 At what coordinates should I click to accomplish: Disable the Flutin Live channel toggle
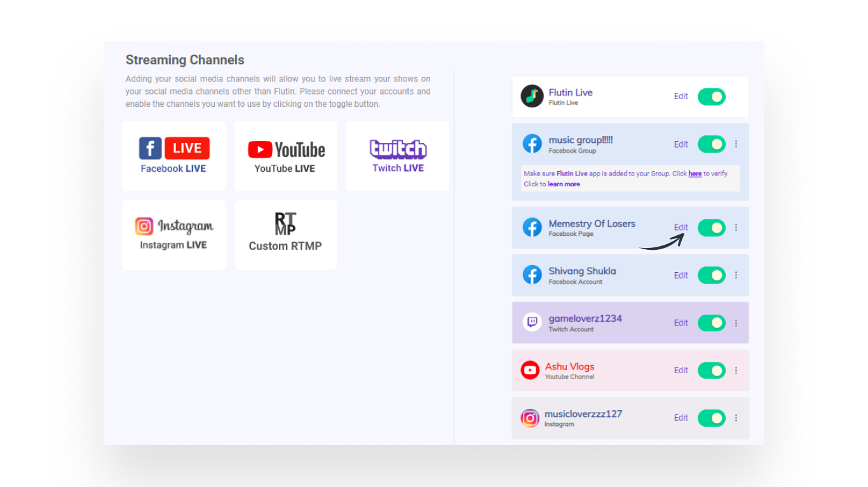tap(712, 97)
